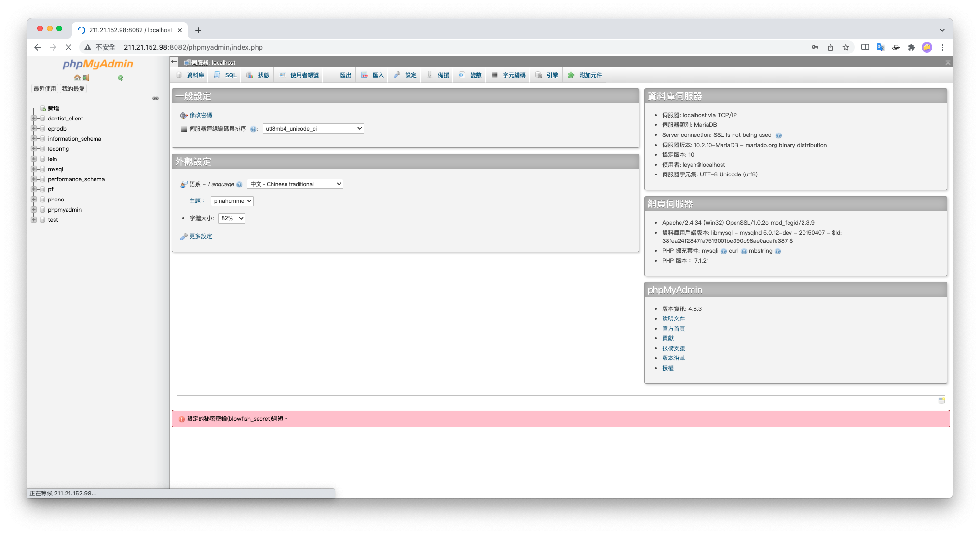Screen dimensions: 980x534
Task: Open the font size dropdown at 82%
Action: (x=232, y=218)
